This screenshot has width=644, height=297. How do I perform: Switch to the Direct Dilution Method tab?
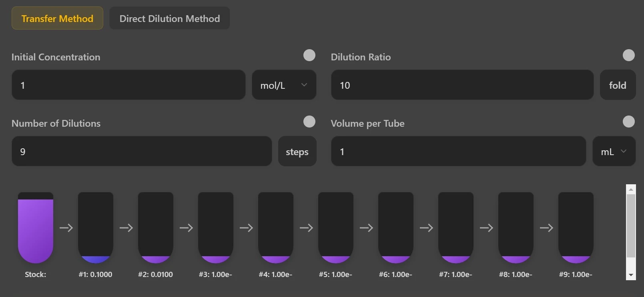coord(169,18)
